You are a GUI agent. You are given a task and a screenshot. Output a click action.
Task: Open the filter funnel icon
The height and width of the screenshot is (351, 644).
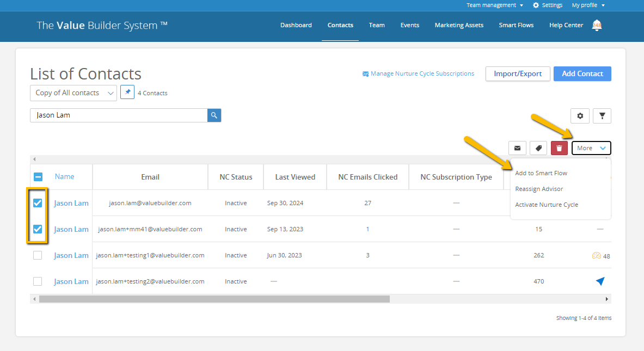[602, 115]
